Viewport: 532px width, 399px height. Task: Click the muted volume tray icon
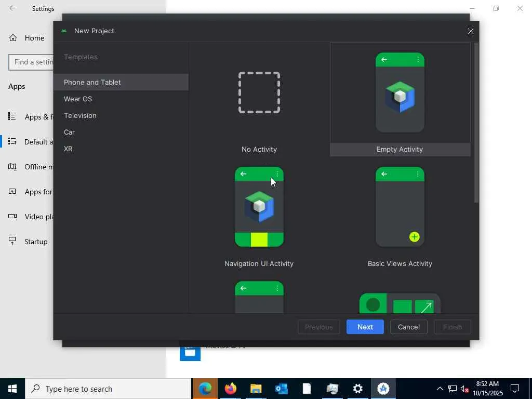tap(465, 389)
